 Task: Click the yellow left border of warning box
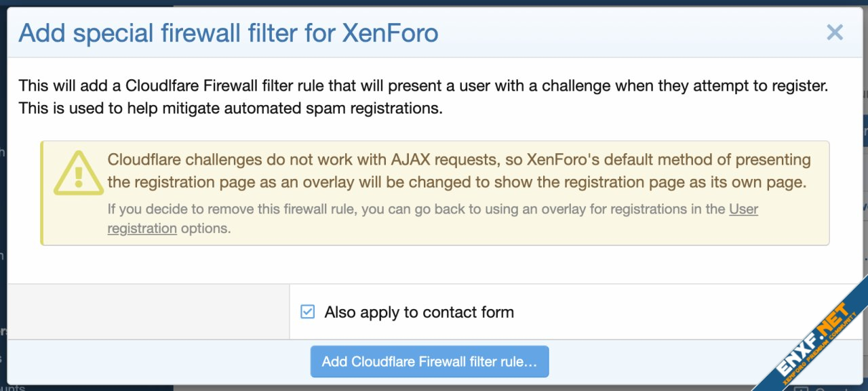(x=42, y=193)
